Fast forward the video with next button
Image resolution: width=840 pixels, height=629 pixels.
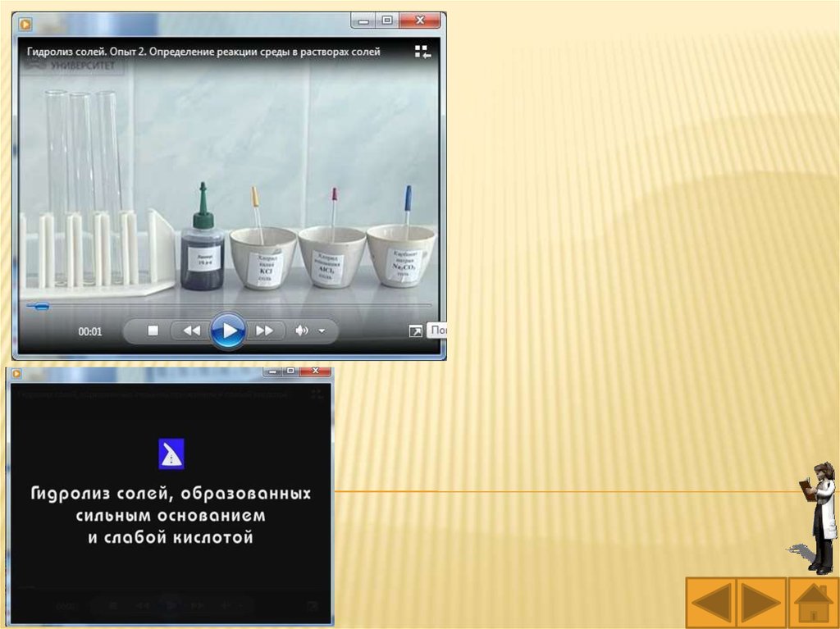tap(264, 330)
